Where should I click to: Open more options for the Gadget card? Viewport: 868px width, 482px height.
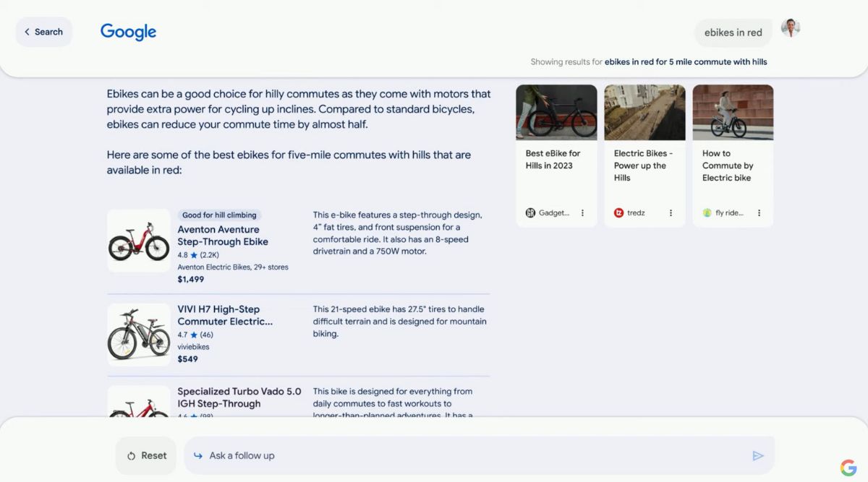tap(582, 213)
